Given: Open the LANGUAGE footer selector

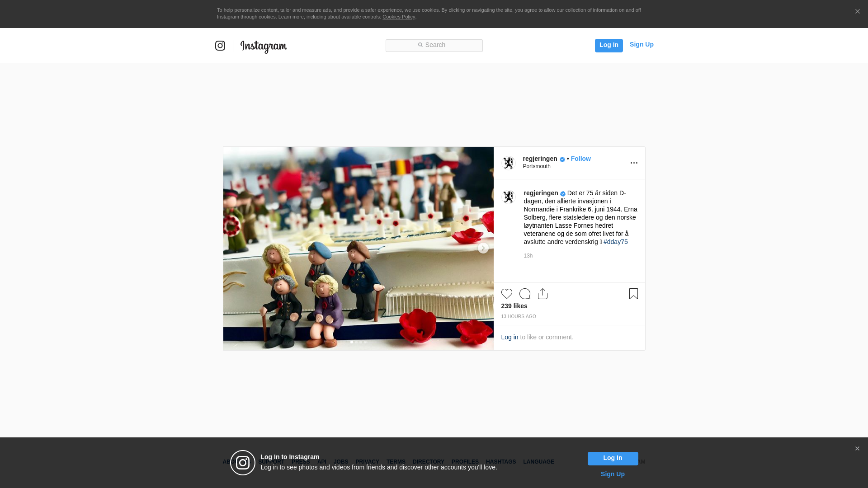Looking at the screenshot, I should 538,462.
